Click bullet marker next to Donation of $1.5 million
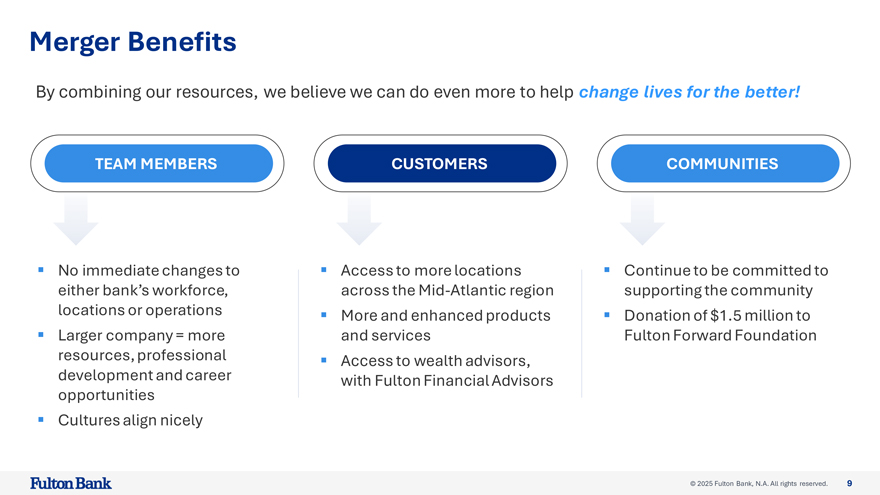The height and width of the screenshot is (495, 880). coord(607,315)
